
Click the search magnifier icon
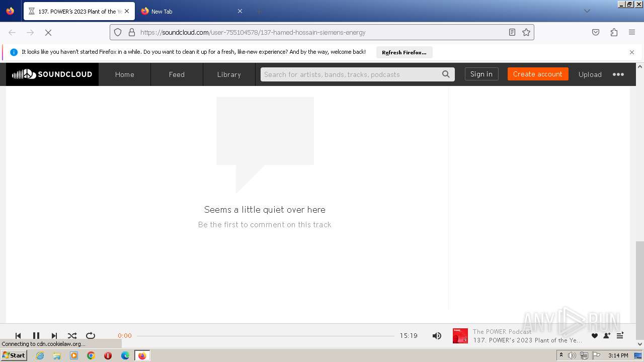point(446,74)
